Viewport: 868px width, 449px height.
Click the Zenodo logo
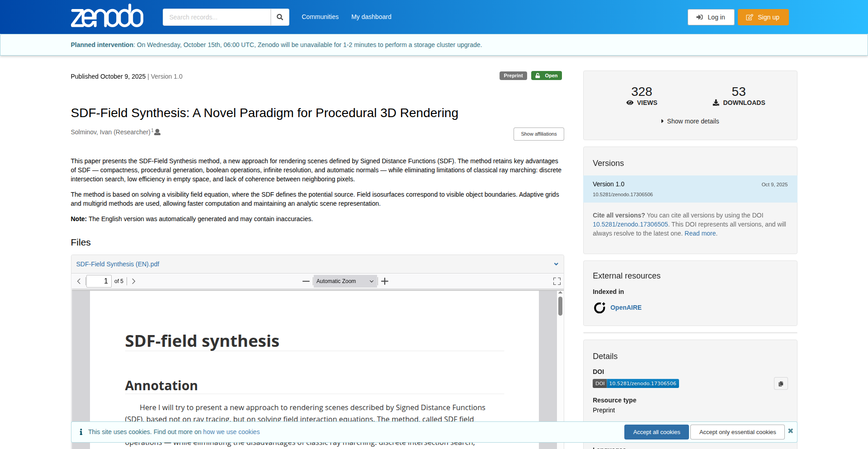[x=107, y=16]
